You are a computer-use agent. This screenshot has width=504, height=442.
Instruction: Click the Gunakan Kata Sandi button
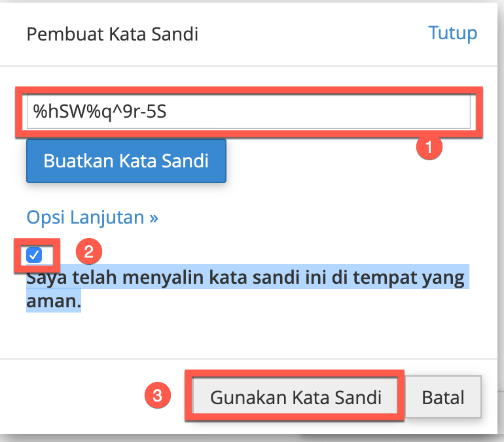(295, 397)
